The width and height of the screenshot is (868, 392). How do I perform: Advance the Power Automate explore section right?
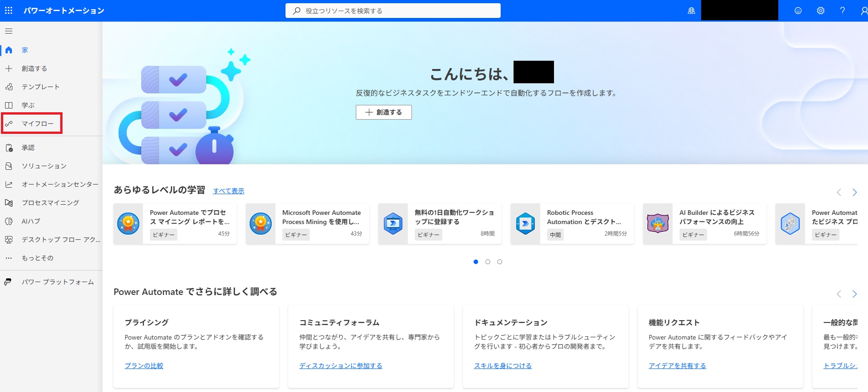coord(854,294)
